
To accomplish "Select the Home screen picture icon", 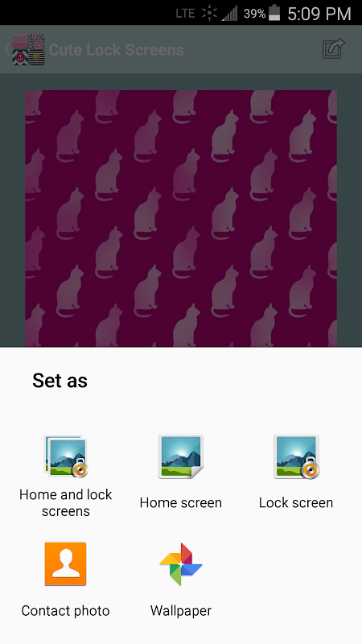I will [180, 456].
